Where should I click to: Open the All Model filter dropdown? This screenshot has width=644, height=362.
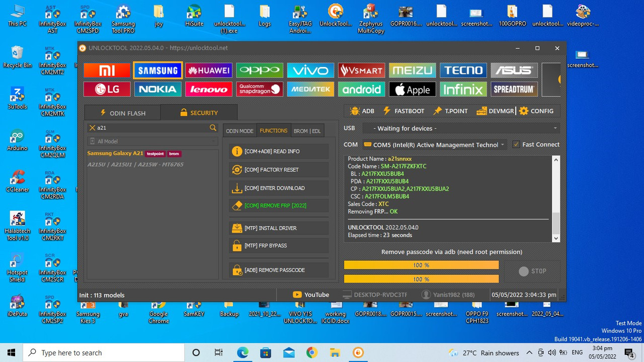click(x=152, y=141)
